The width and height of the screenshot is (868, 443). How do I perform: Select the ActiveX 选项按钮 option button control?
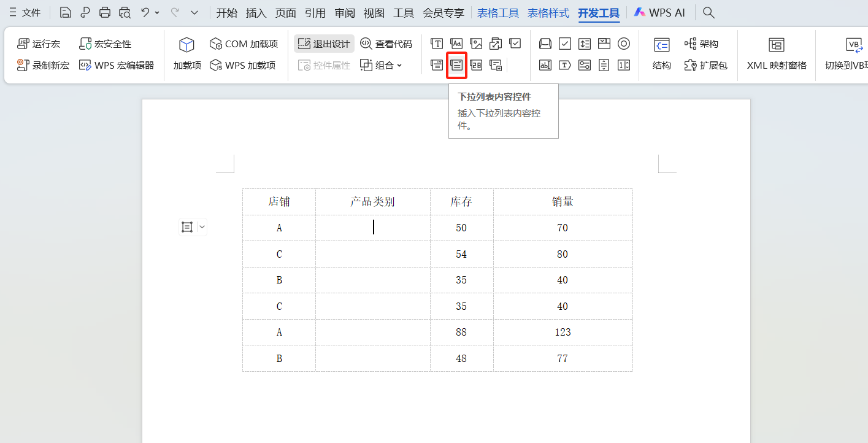[624, 44]
